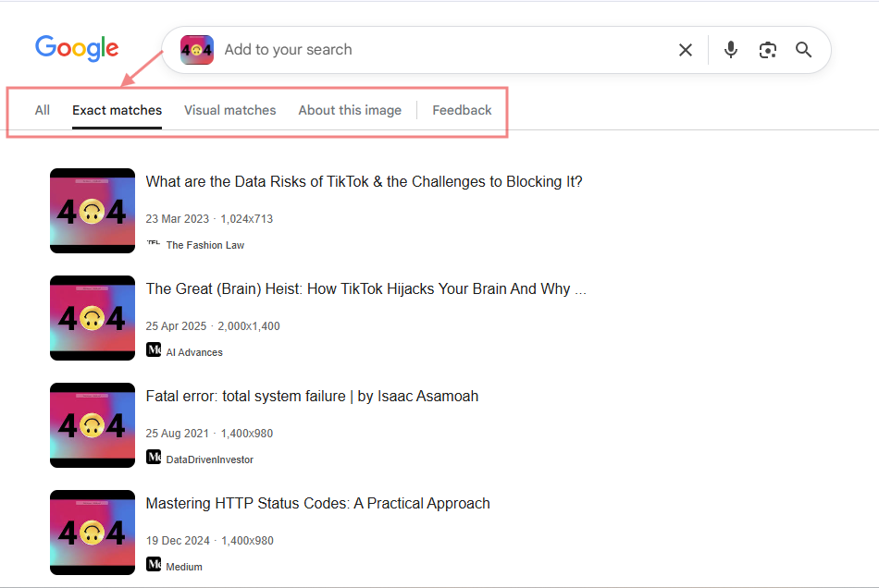Click the Feedback option
This screenshot has width=879, height=588.
(462, 109)
